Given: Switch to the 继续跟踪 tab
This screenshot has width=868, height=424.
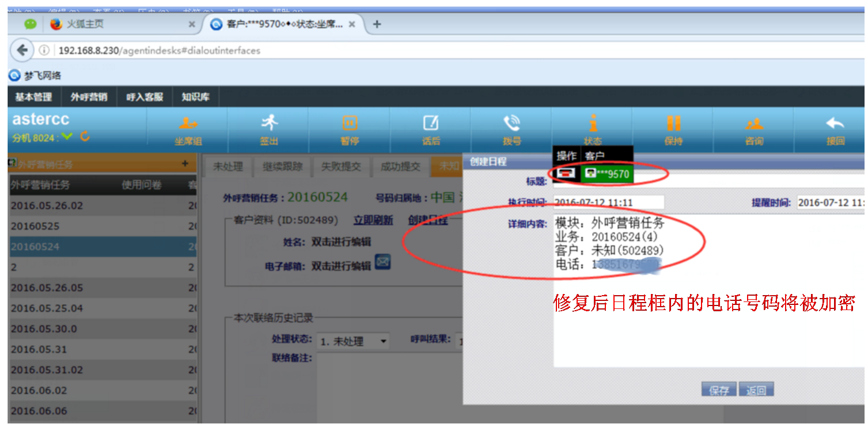Looking at the screenshot, I should [283, 167].
